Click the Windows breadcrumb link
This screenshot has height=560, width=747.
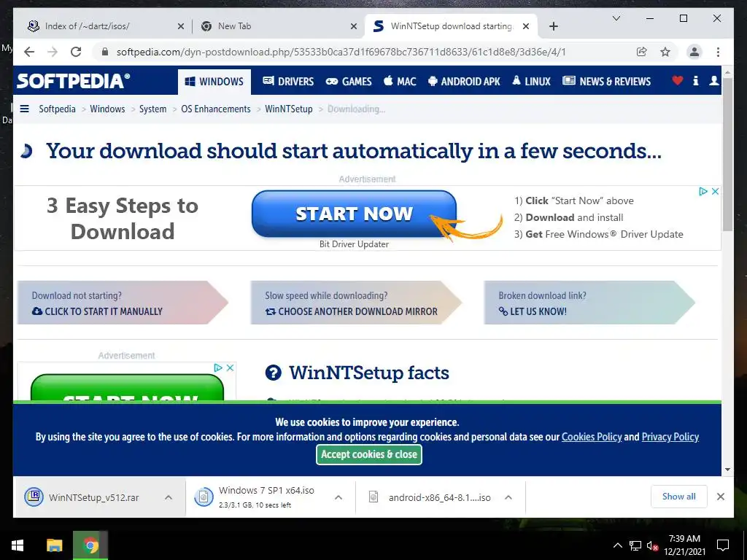pos(107,109)
